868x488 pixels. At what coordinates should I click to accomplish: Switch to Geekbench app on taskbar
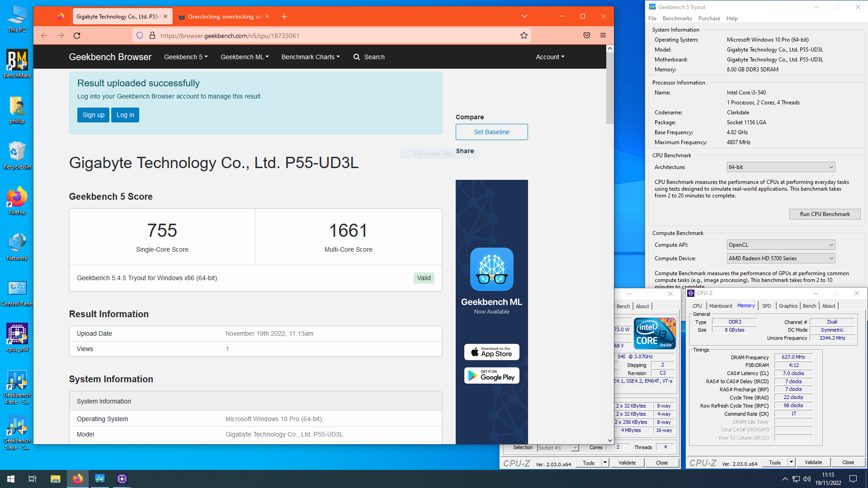tap(99, 479)
